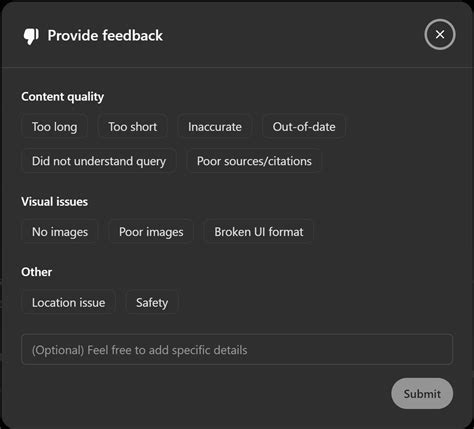Focus the optional specific details field
The height and width of the screenshot is (429, 474).
tap(237, 350)
